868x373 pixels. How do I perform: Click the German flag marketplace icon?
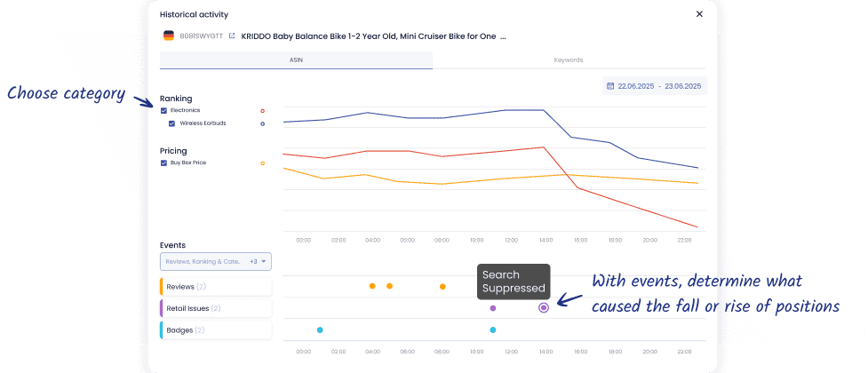tap(168, 36)
